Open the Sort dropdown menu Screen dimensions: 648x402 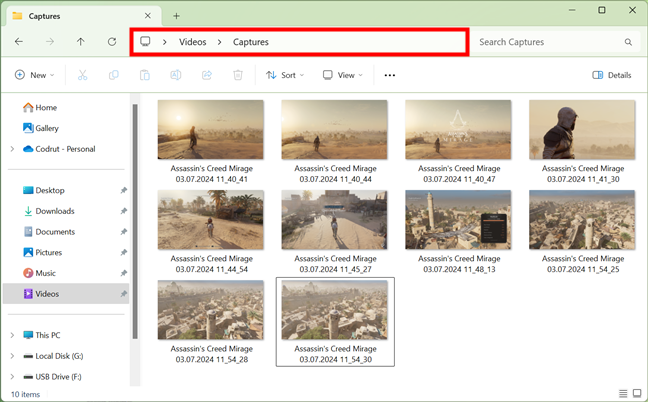click(285, 75)
